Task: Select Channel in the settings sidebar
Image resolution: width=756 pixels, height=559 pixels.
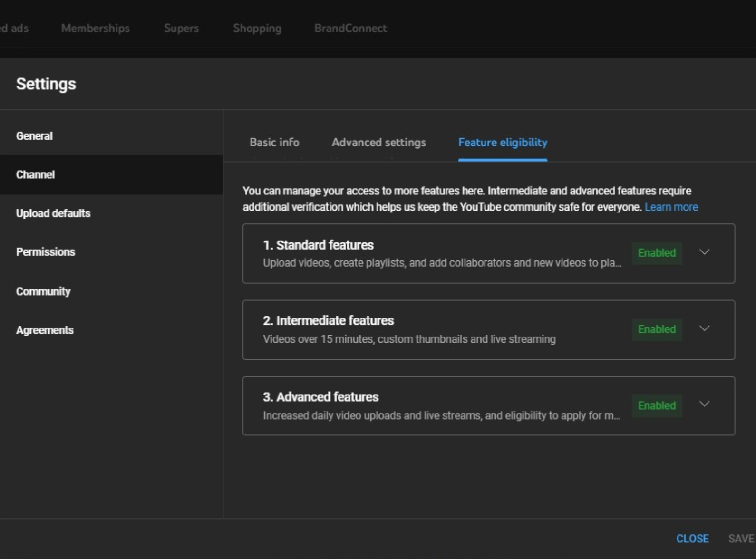Action: tap(35, 174)
